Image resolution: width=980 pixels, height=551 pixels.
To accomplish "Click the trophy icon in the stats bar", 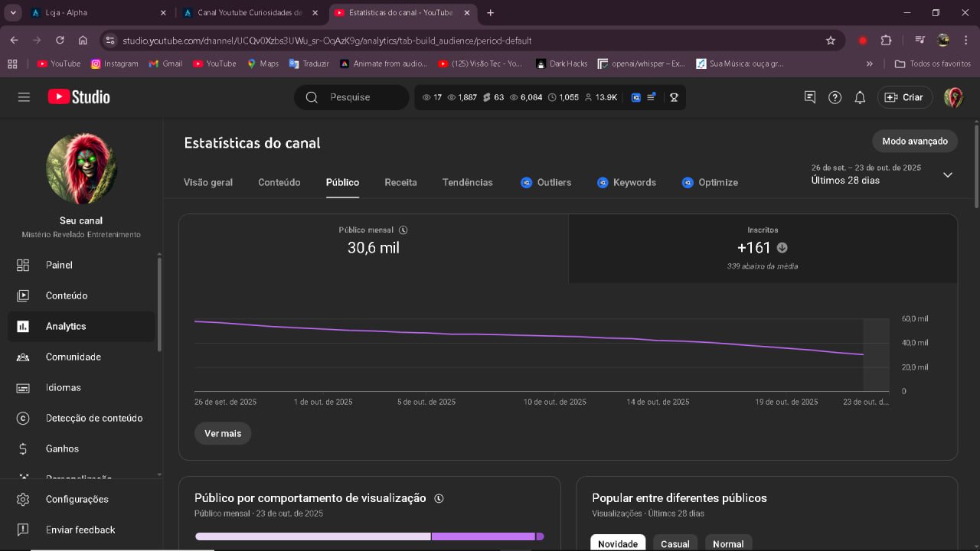I will click(x=674, y=97).
